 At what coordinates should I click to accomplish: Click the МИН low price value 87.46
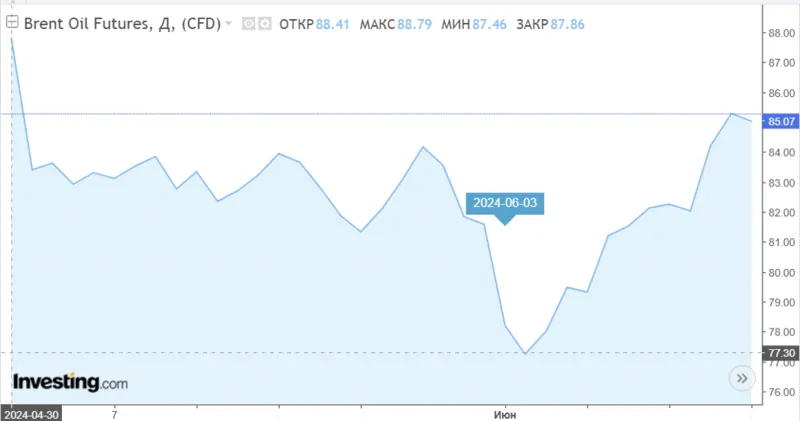point(487,22)
